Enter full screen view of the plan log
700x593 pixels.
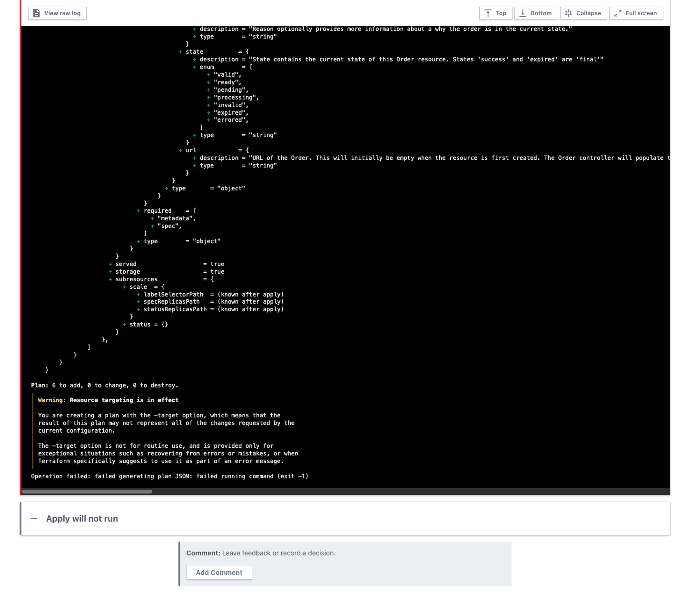click(x=636, y=13)
